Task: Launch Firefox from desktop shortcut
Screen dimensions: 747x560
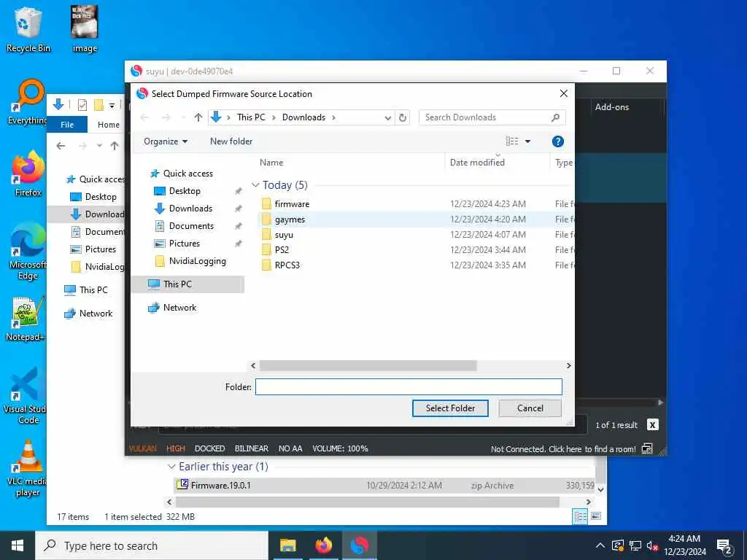Action: [x=28, y=174]
